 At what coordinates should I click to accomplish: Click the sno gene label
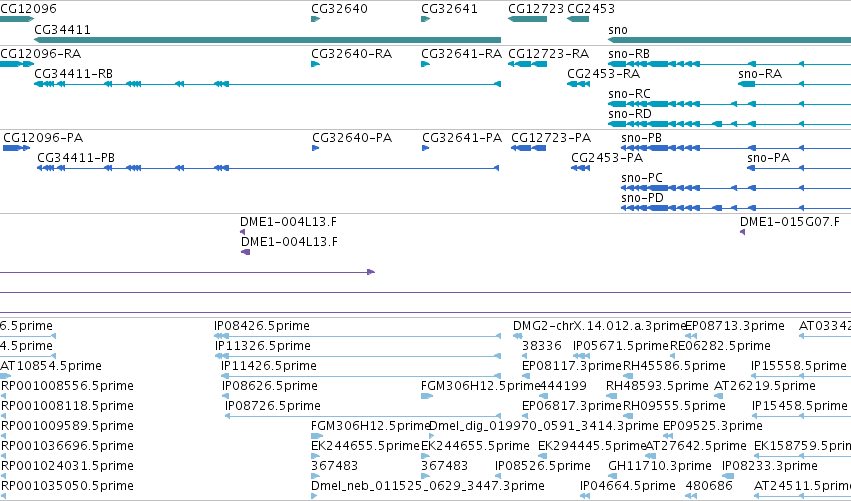click(618, 30)
